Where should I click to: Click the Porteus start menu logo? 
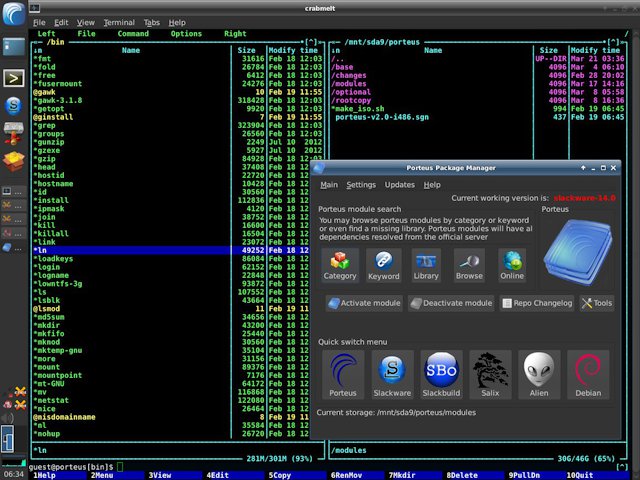[13, 13]
